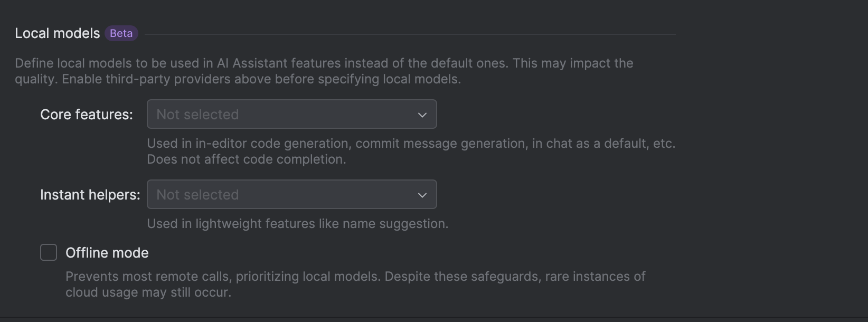
Task: Enable the Offline mode checkbox
Action: [x=49, y=252]
